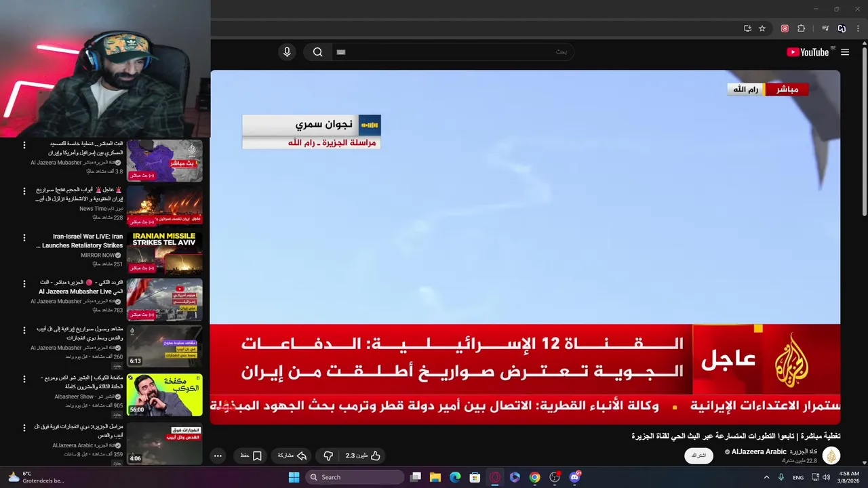Open options menu for 4:06 video
The image size is (868, 488).
(x=24, y=428)
